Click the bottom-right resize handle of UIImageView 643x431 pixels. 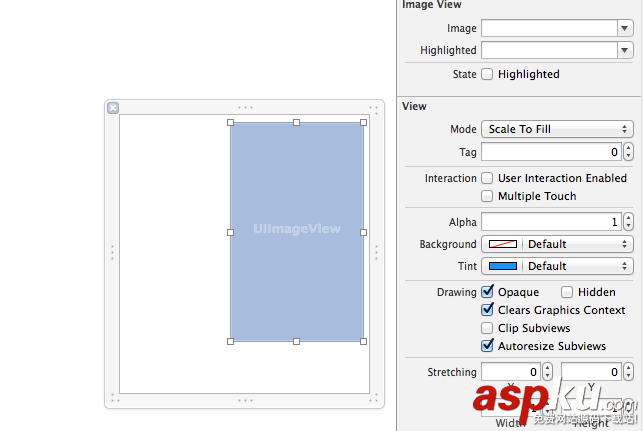point(363,341)
